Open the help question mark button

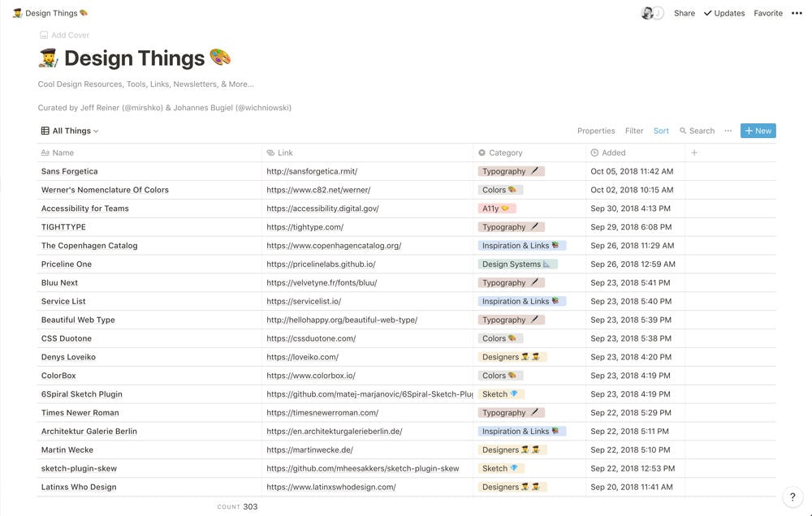(792, 497)
